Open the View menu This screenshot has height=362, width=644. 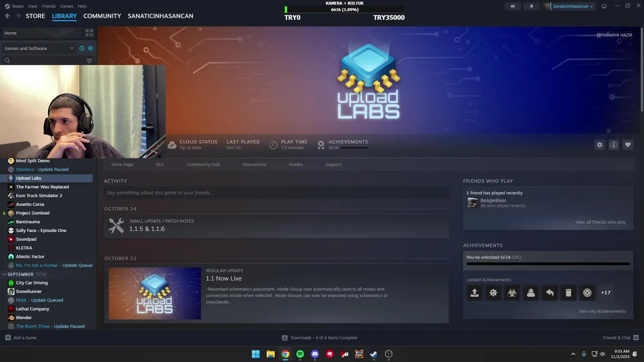33,6
